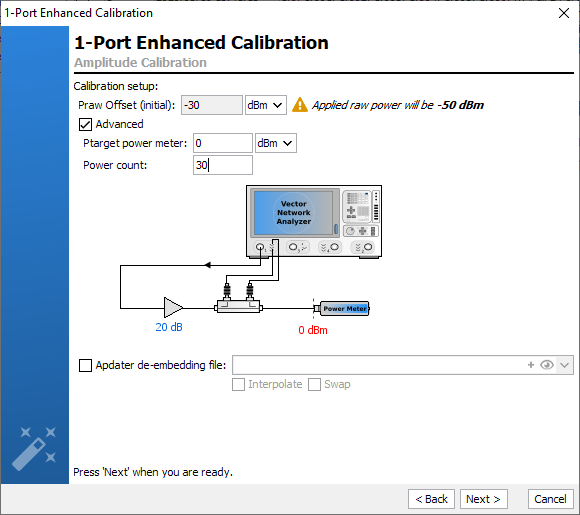Screen dimensions: 580x515
Task: Uncheck the Advanced checkbox
Action: (x=85, y=124)
